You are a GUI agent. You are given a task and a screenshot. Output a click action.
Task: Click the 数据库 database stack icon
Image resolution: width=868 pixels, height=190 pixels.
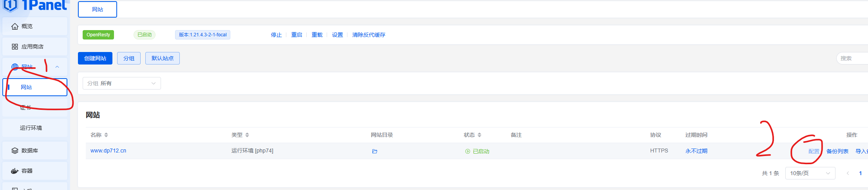(15, 151)
